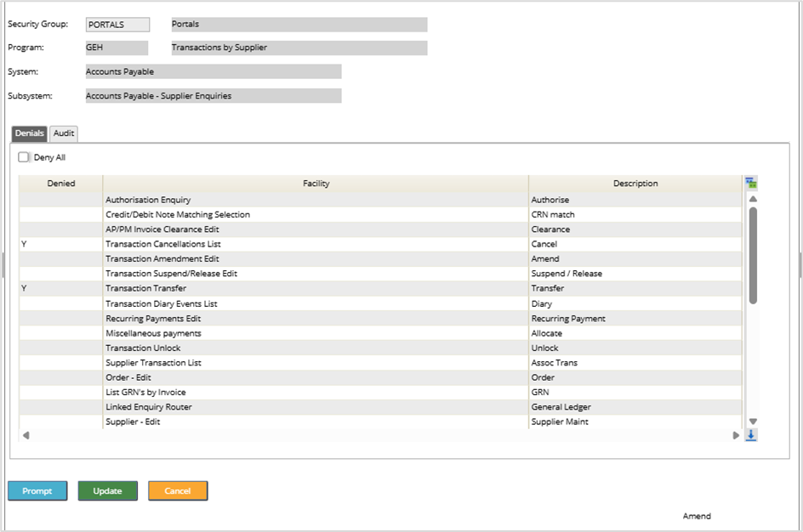Select the Recurring Payments Edit row

(380, 319)
